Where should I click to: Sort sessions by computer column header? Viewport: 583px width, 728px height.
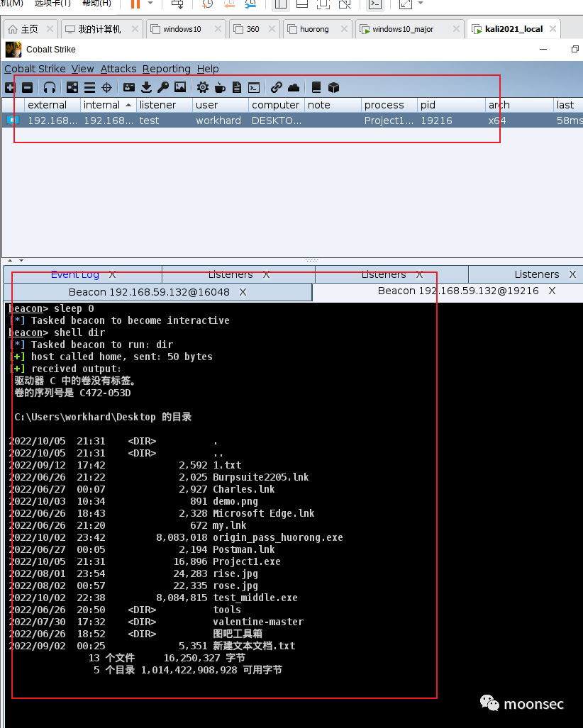[x=277, y=105]
